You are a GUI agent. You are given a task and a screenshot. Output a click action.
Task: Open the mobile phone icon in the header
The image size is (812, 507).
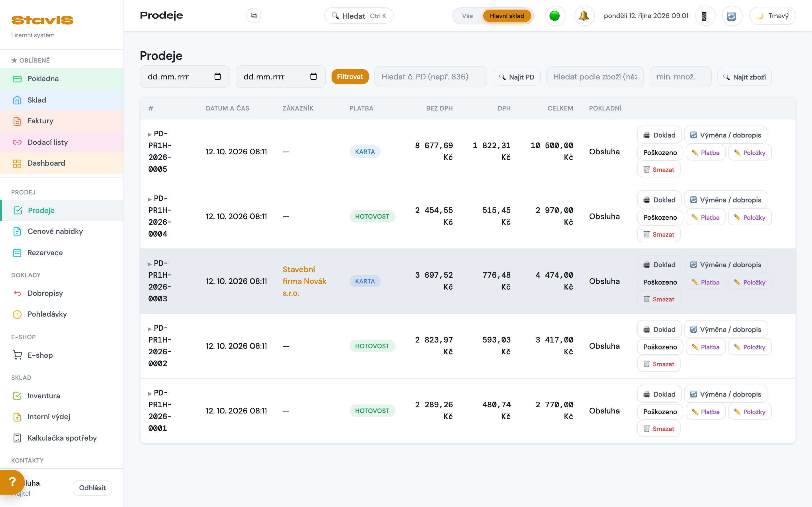pyautogui.click(x=705, y=16)
